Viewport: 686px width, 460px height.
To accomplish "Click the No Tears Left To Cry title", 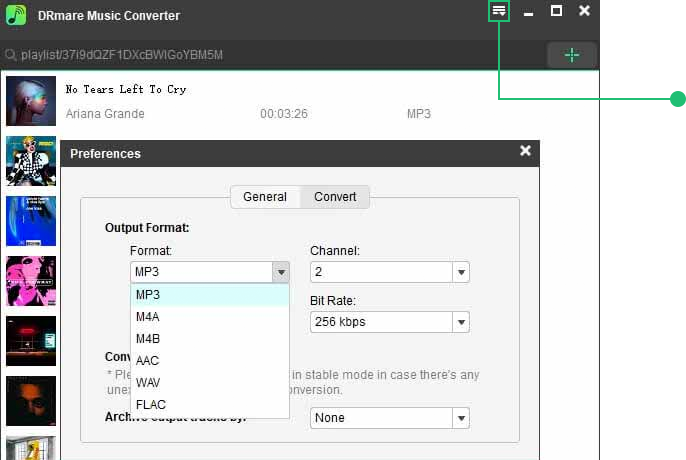I will [126, 89].
